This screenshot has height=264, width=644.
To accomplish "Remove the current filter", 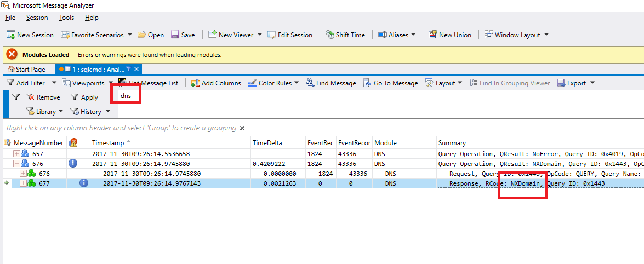I will click(x=43, y=97).
